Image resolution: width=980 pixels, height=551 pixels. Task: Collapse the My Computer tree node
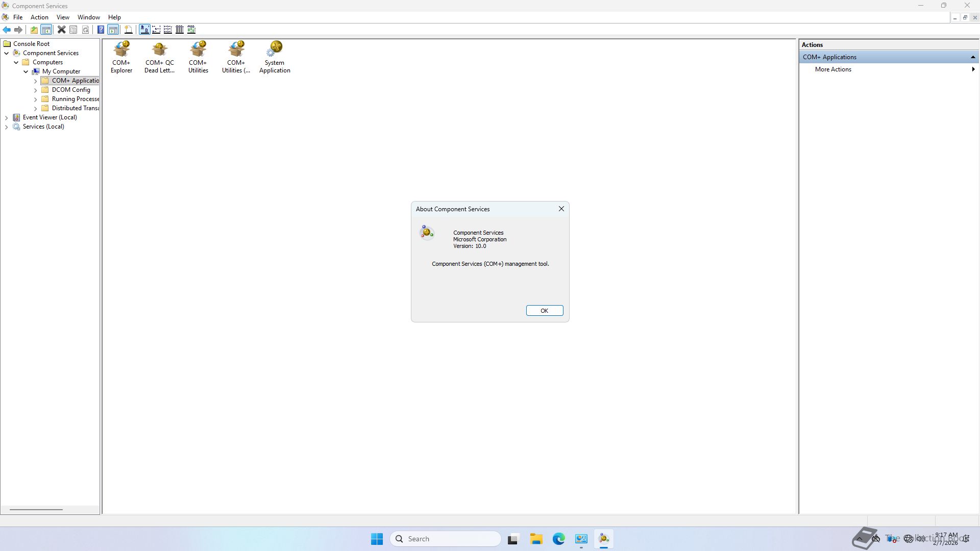coord(26,72)
